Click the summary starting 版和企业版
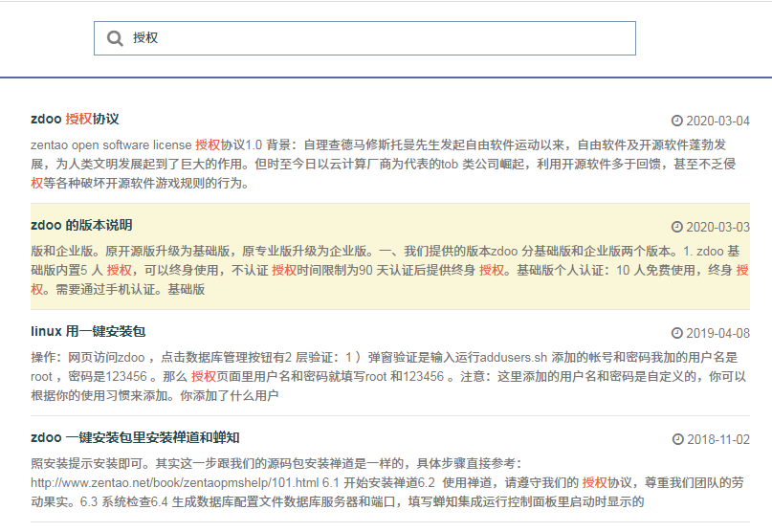The image size is (772, 532). [x=390, y=270]
